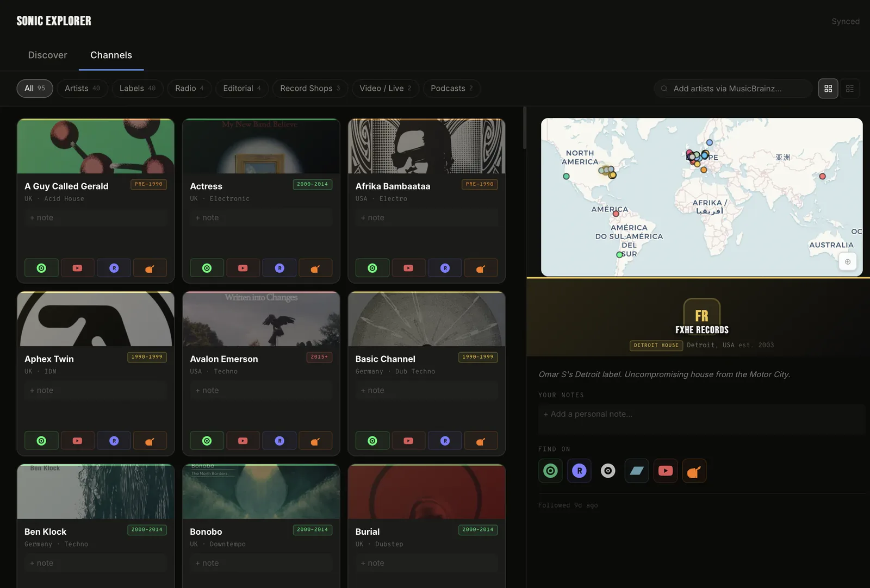Viewport: 870px width, 588px height.
Task: Open Afrika Bambaataa's purple R link
Action: coord(445,268)
